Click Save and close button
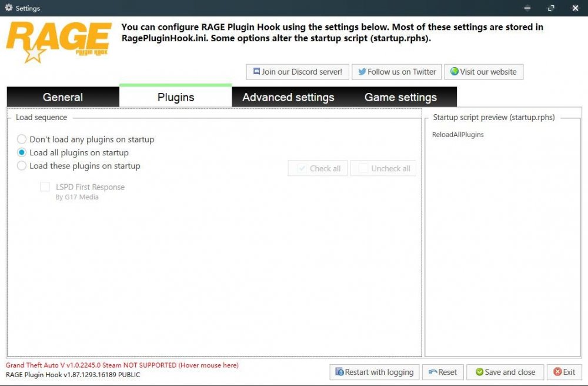588x386 pixels. [505, 372]
